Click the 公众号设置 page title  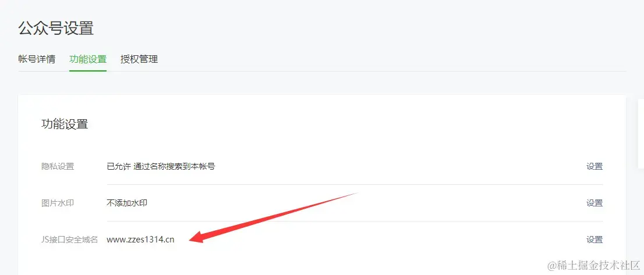(x=56, y=28)
